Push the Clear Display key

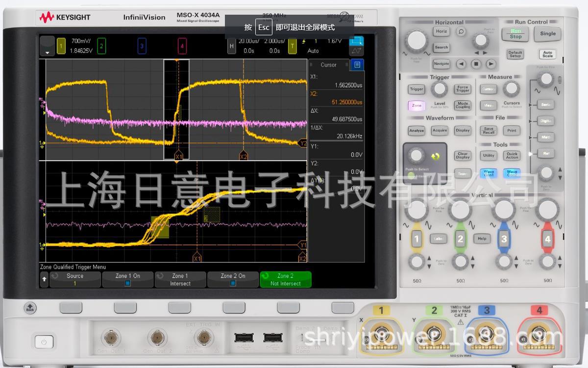[463, 155]
